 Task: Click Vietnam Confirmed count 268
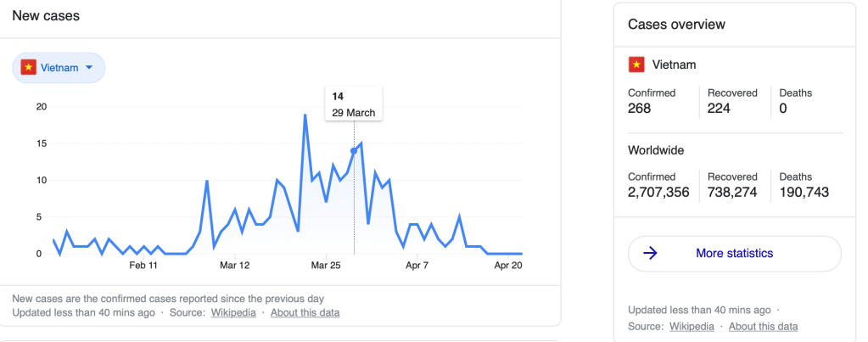[639, 108]
